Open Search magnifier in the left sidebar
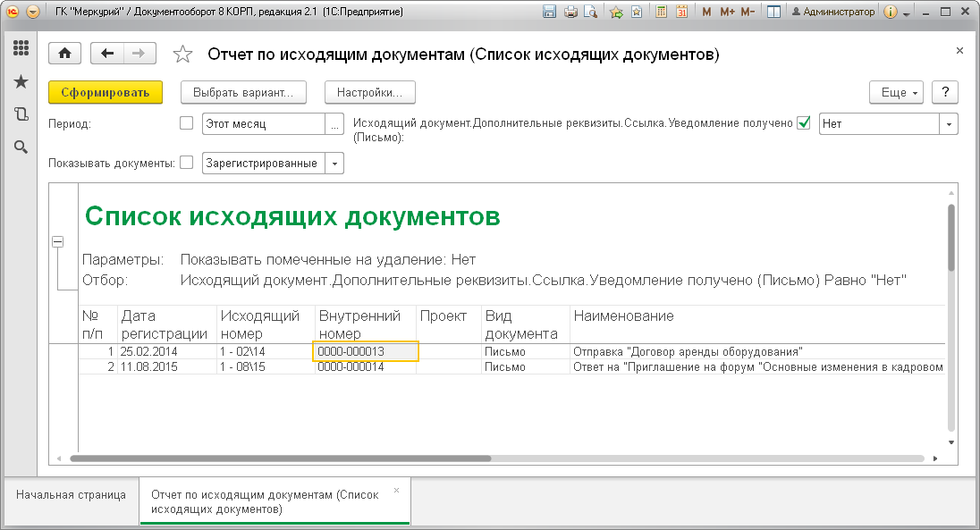Image resolution: width=980 pixels, height=530 pixels. pyautogui.click(x=21, y=147)
